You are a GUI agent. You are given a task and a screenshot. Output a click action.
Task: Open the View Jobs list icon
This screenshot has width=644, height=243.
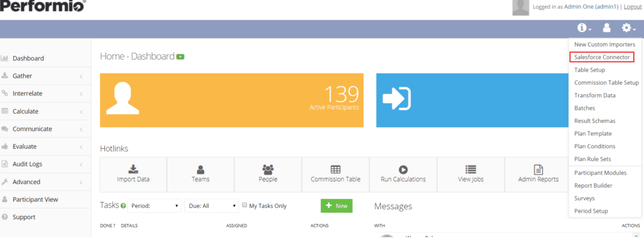click(x=470, y=170)
